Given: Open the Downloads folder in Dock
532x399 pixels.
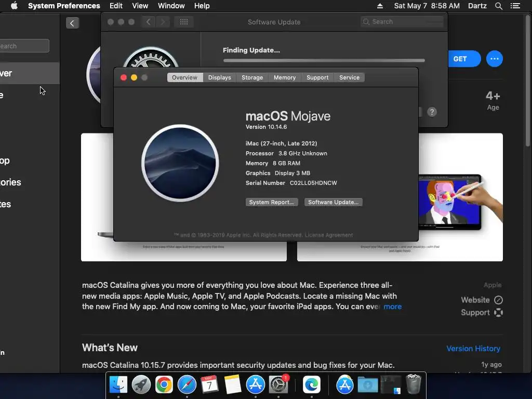Looking at the screenshot, I should click(368, 385).
